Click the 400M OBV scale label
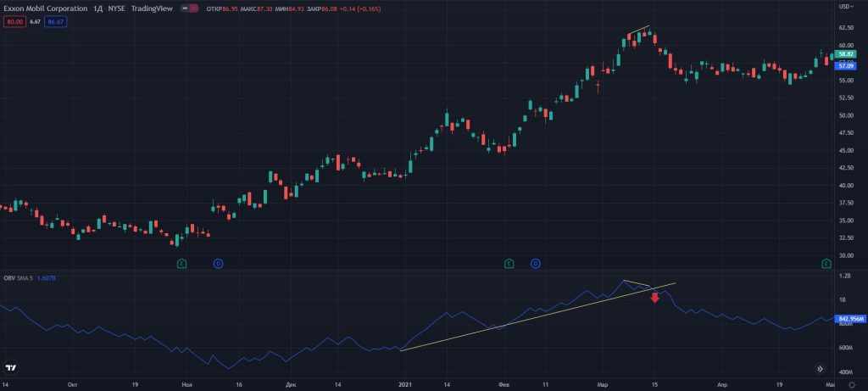The width and height of the screenshot is (868, 391). [x=845, y=371]
